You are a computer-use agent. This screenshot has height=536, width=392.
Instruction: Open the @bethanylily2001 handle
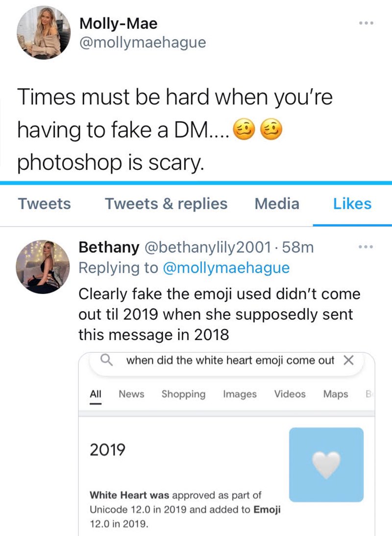[208, 247]
